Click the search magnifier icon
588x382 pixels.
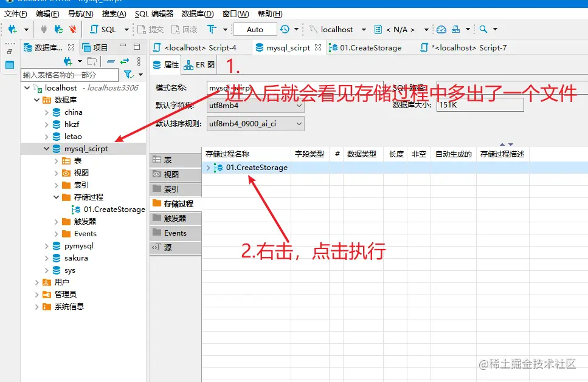tap(483, 29)
